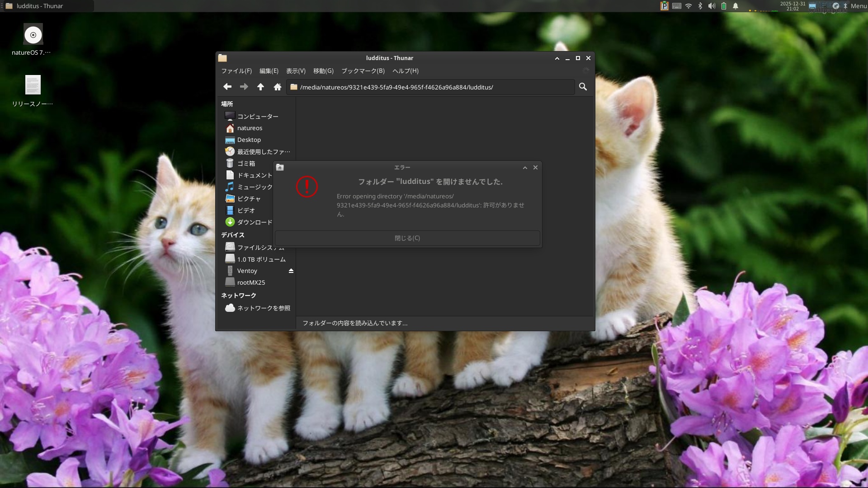Open the 表示(V) menu
Viewport: 868px width, 488px height.
click(x=296, y=71)
